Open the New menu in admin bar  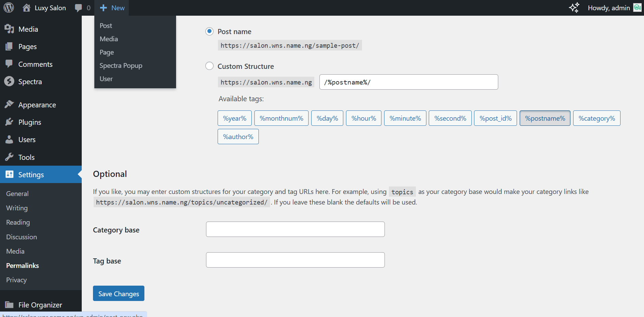pos(112,8)
